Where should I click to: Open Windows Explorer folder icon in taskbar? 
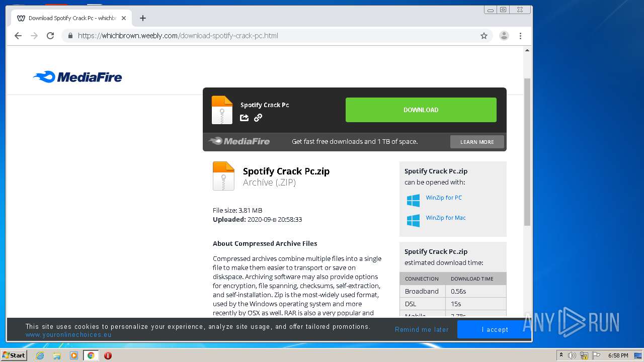click(57, 355)
